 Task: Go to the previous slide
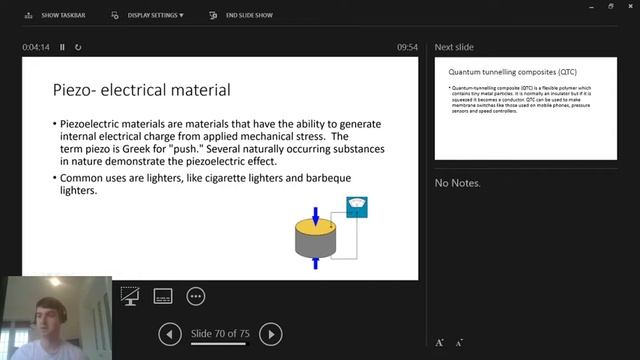tap(170, 334)
